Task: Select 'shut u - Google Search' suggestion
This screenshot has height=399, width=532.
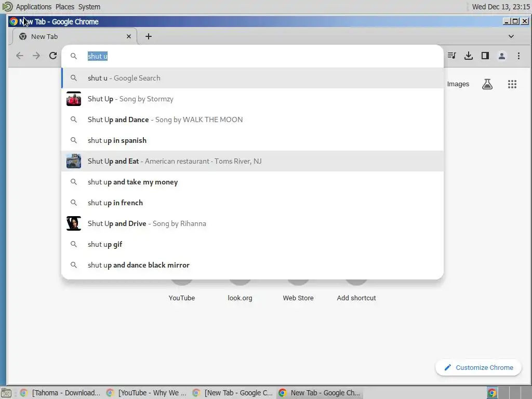Action: [x=252, y=78]
